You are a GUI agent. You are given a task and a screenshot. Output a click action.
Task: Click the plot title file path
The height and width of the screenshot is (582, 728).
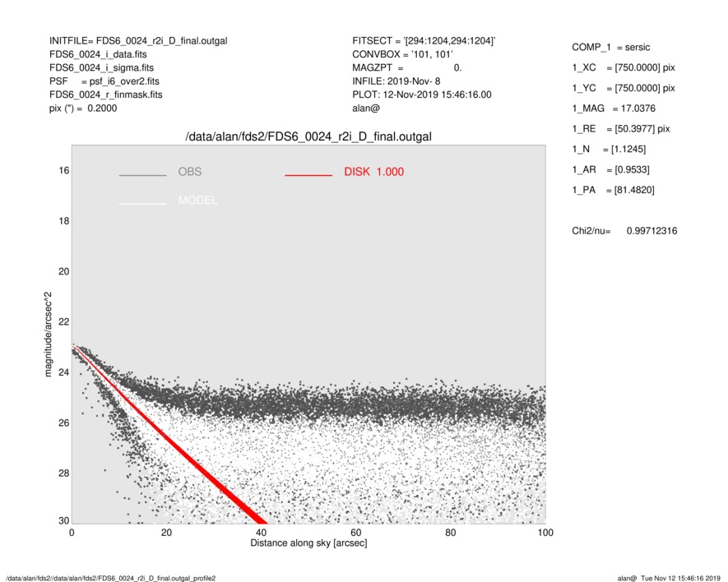[x=308, y=137]
